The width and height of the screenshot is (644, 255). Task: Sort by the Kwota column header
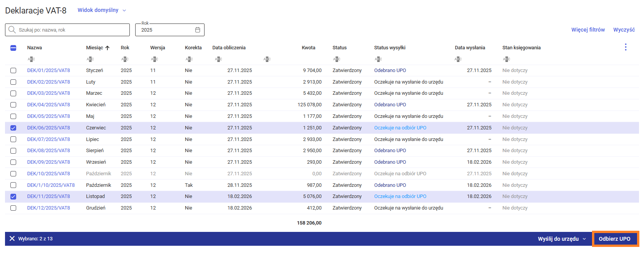(308, 48)
